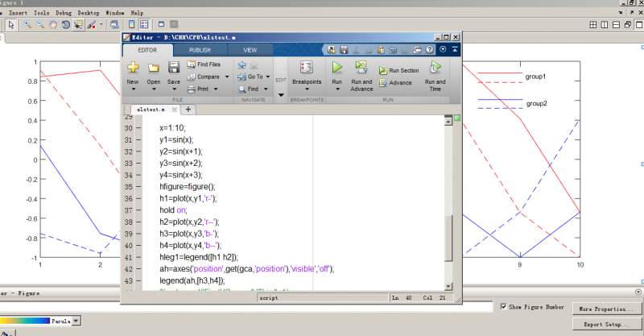Click the Open folder icon in Editor

(x=154, y=68)
